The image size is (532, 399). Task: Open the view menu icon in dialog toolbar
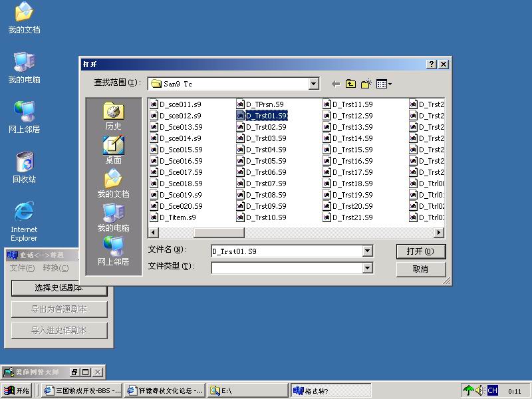tap(384, 84)
